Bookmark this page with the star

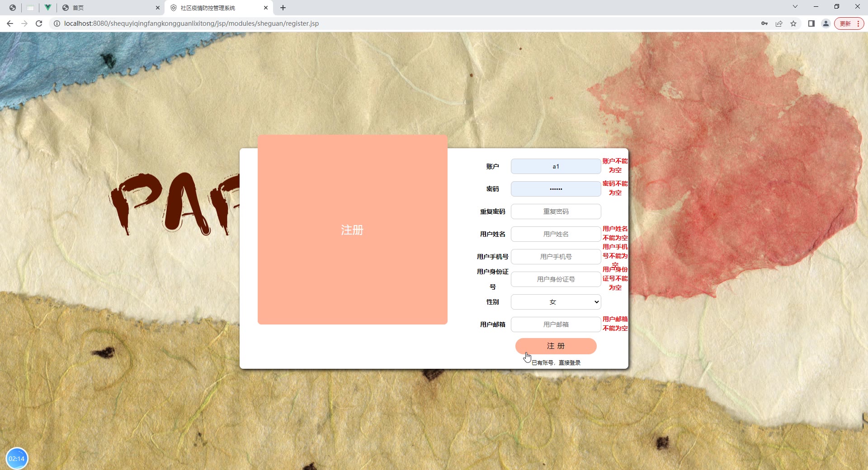coord(793,23)
